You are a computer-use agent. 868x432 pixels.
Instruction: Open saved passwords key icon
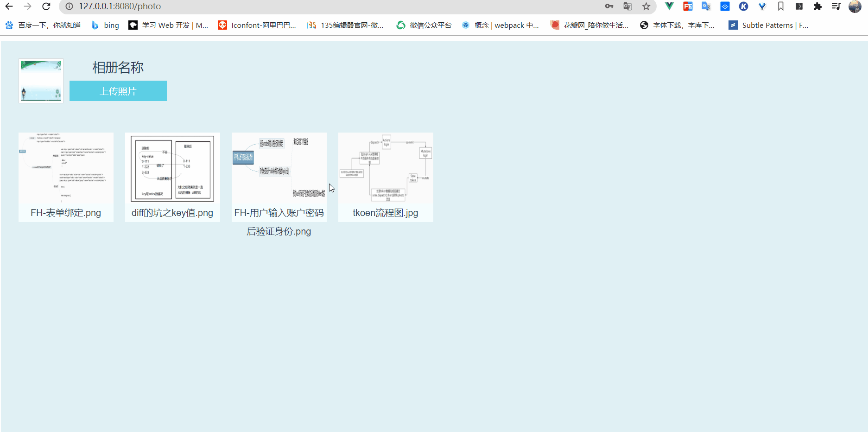pos(609,6)
